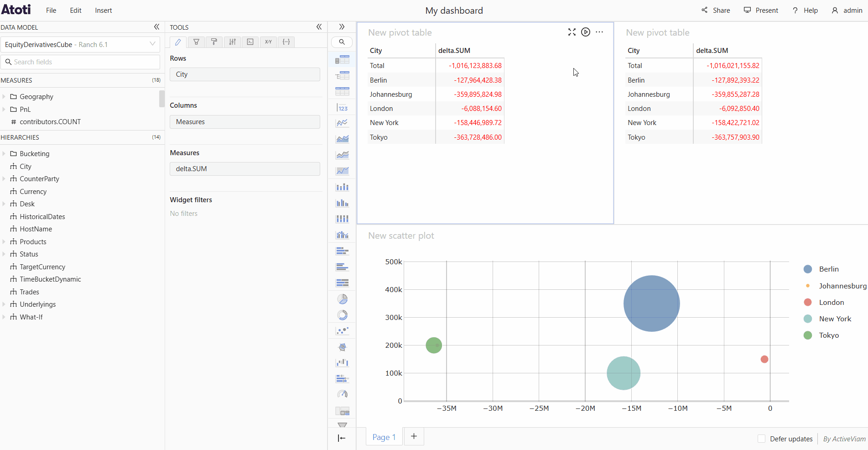Expand the PnL measures folder
The height and width of the screenshot is (450, 868).
pos(4,110)
